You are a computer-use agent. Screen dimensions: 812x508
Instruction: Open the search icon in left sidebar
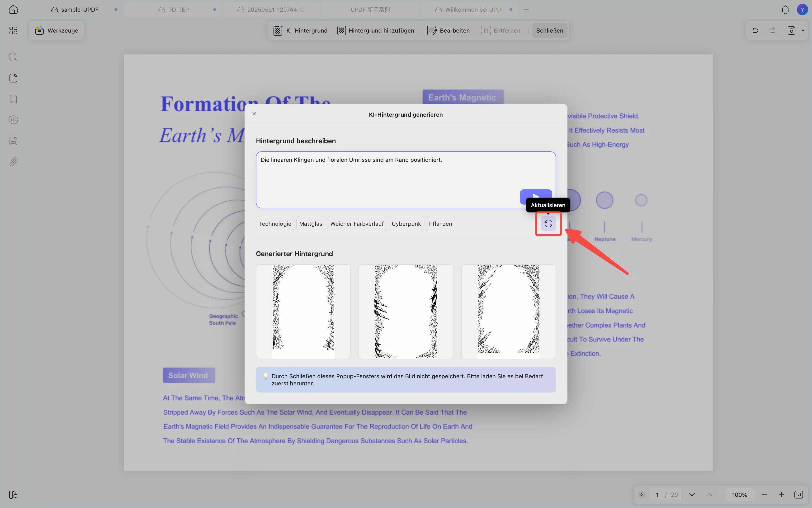click(x=13, y=57)
